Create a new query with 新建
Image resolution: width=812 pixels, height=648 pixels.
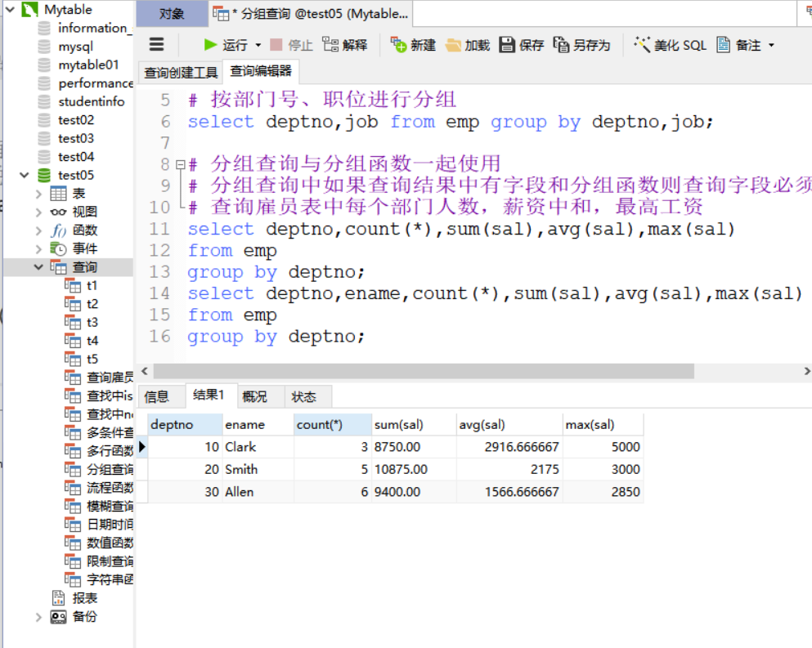click(413, 45)
